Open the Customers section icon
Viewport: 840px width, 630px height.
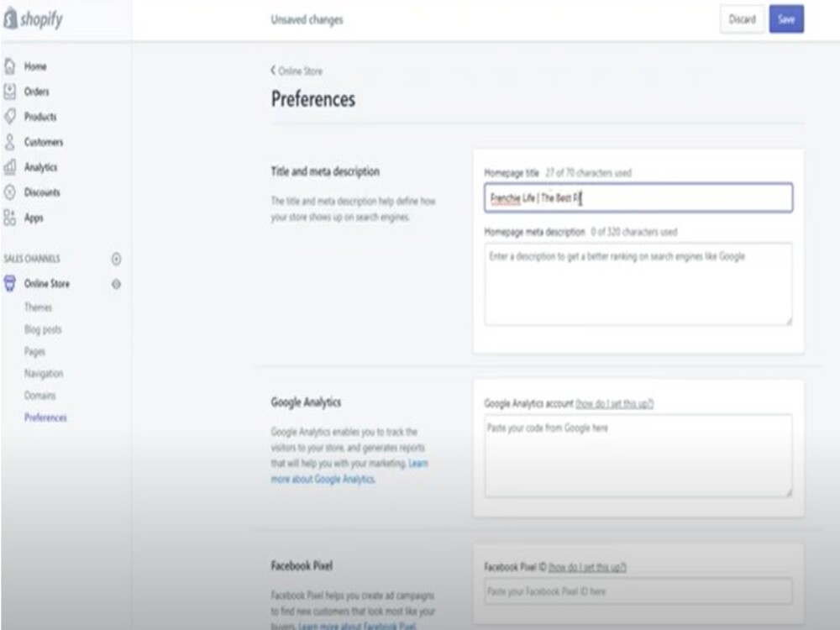tap(10, 142)
